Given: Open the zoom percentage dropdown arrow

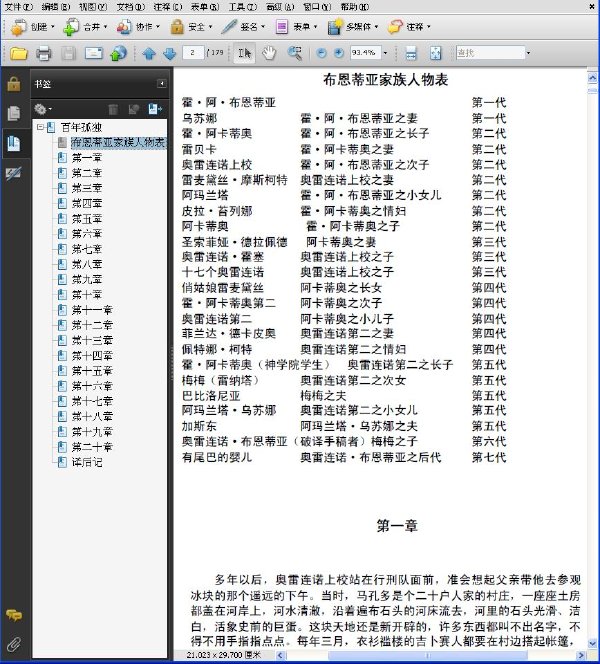Looking at the screenshot, I should tap(385, 53).
